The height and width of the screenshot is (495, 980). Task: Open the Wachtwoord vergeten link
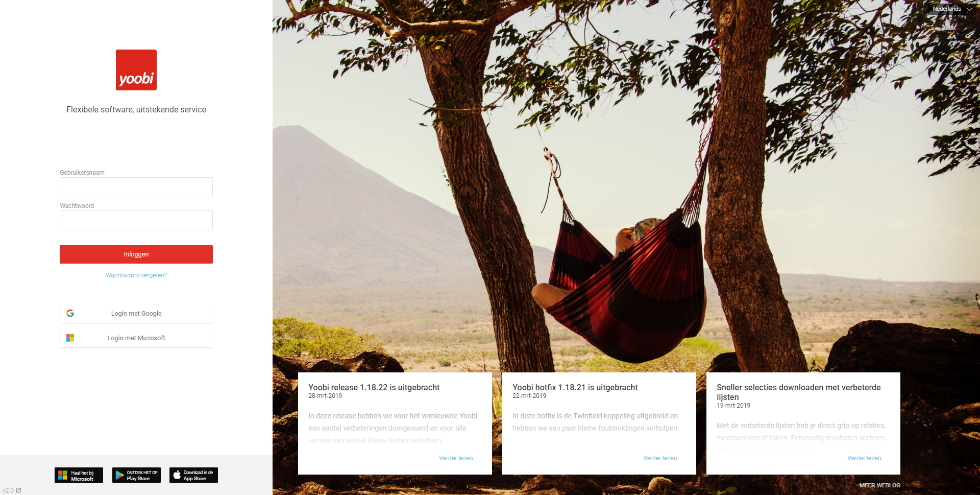coord(136,275)
